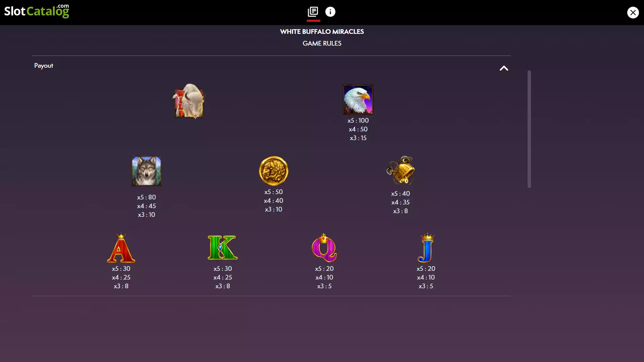
Task: Click the 'x5 : 30' under letter A
Action: coord(121,269)
